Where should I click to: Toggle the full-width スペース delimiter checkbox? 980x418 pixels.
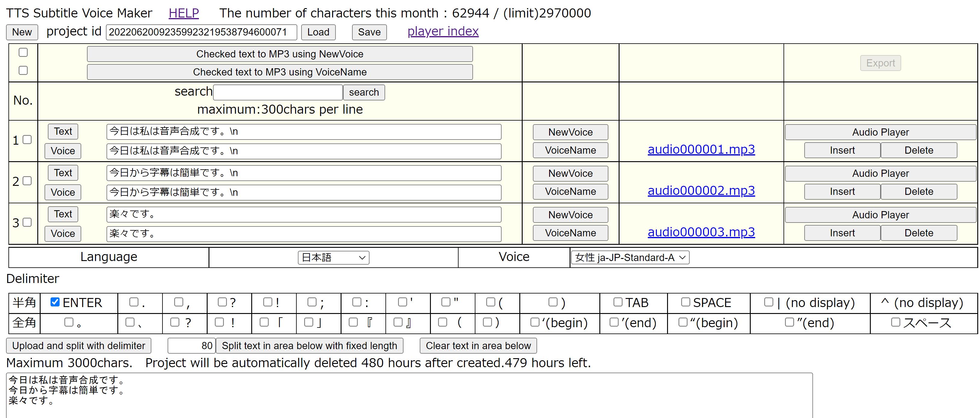click(x=895, y=322)
